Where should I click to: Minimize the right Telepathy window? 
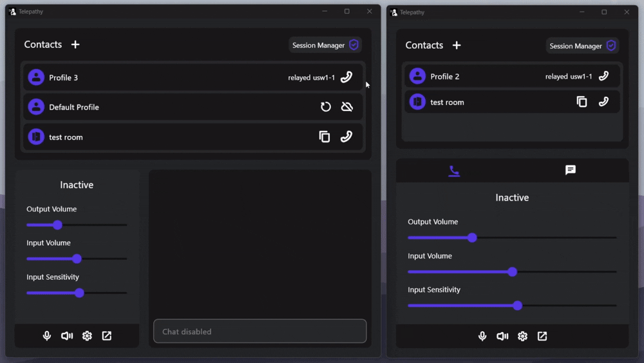pyautogui.click(x=582, y=12)
